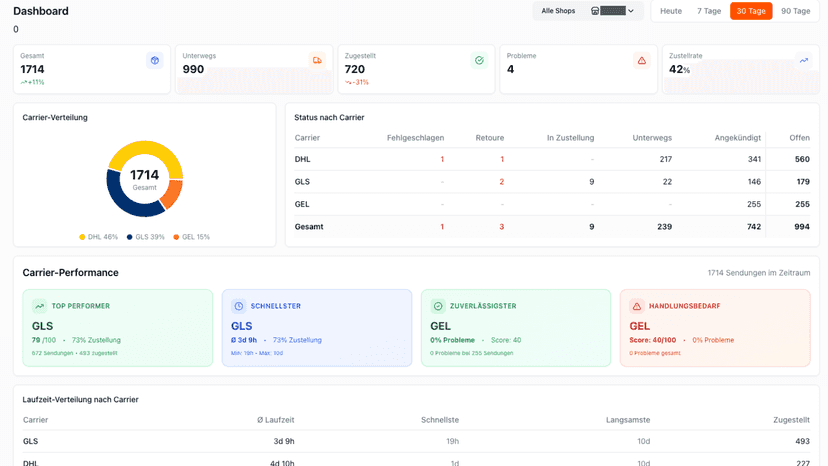This screenshot has height=466, width=828.
Task: Click the trend icon in Zustellrate card
Action: pos(804,61)
